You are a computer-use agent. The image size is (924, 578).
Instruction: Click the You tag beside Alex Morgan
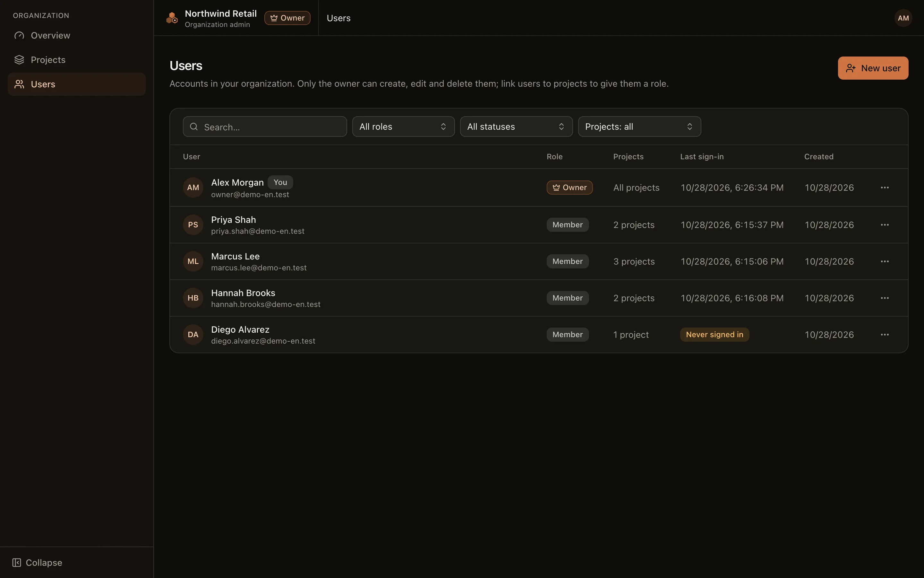pyautogui.click(x=280, y=182)
